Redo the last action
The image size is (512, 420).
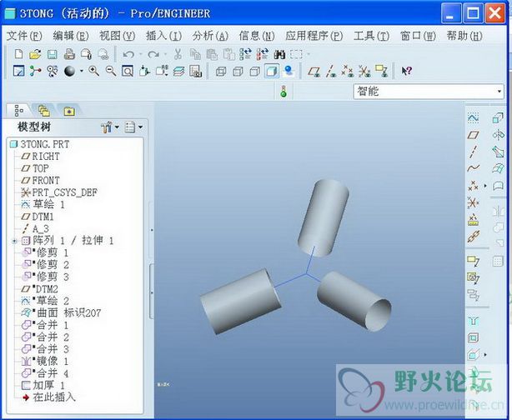153,54
